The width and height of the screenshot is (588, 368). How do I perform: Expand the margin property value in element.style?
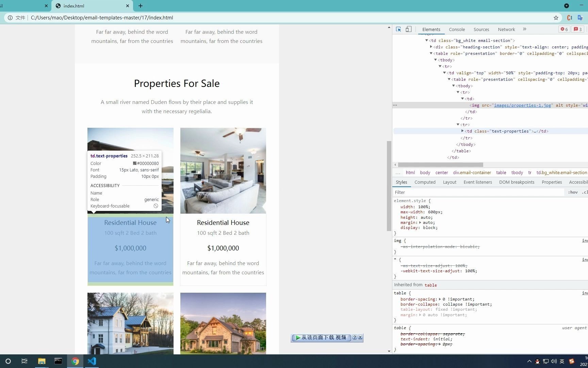click(420, 223)
